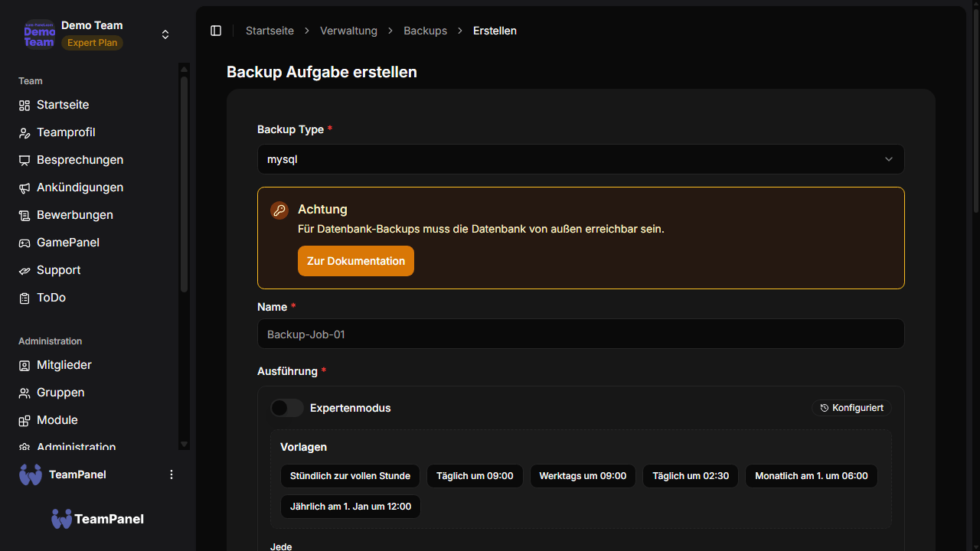This screenshot has height=551, width=980.
Task: Click the sidebar vertical scrollbar
Action: pyautogui.click(x=184, y=184)
